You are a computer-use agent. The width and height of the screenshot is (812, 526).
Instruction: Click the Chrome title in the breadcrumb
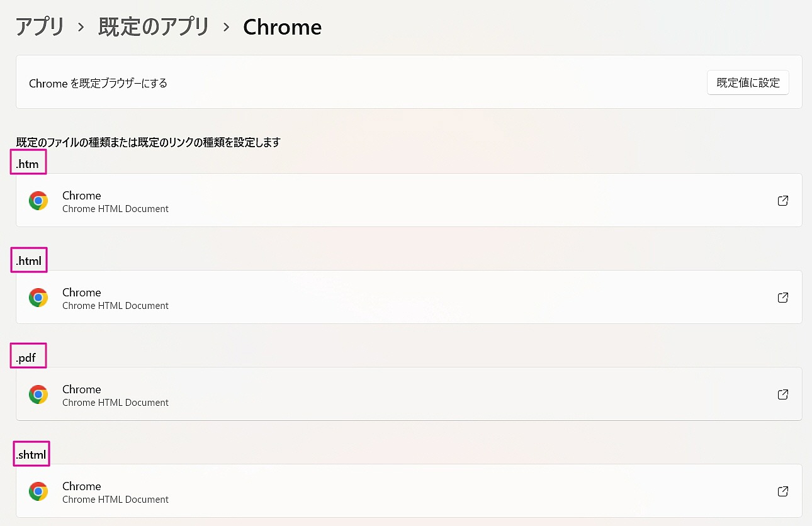[x=282, y=27]
